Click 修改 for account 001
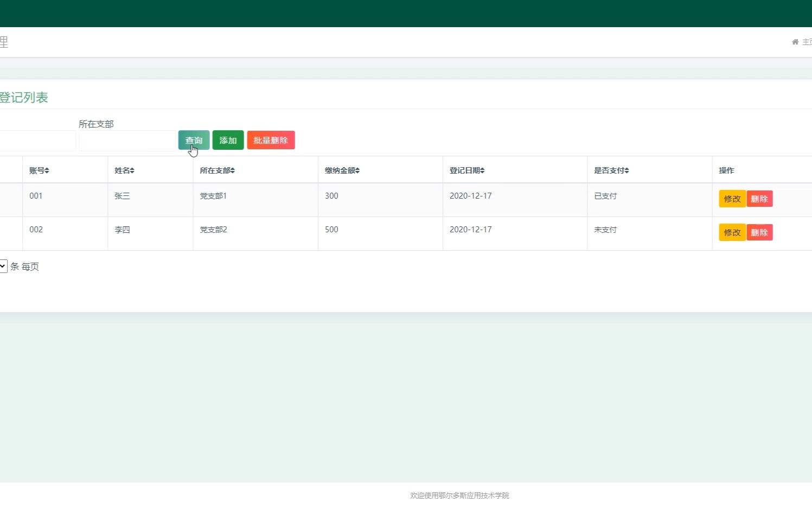The width and height of the screenshot is (812, 508). pyautogui.click(x=732, y=199)
